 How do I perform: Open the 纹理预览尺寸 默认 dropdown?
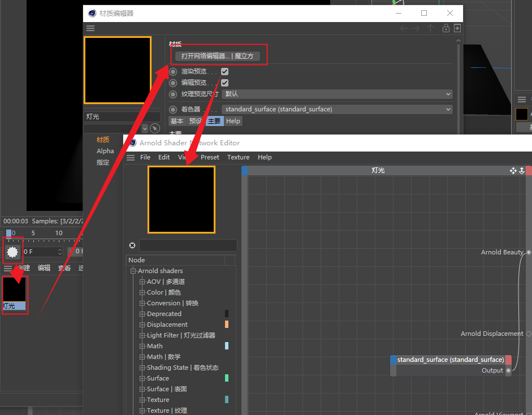337,94
